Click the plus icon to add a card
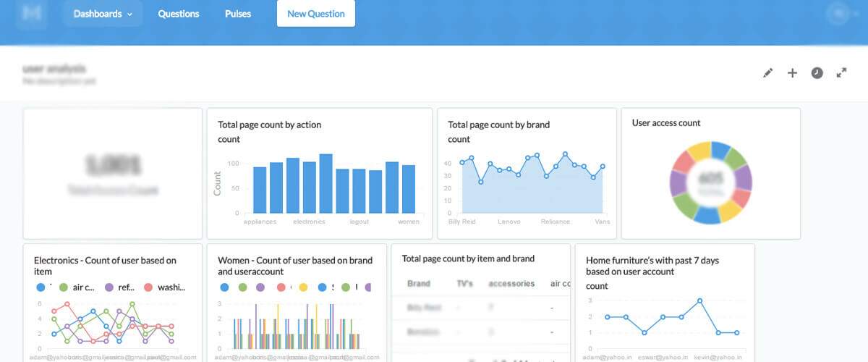Viewport: 868px width, 362px height. [792, 73]
